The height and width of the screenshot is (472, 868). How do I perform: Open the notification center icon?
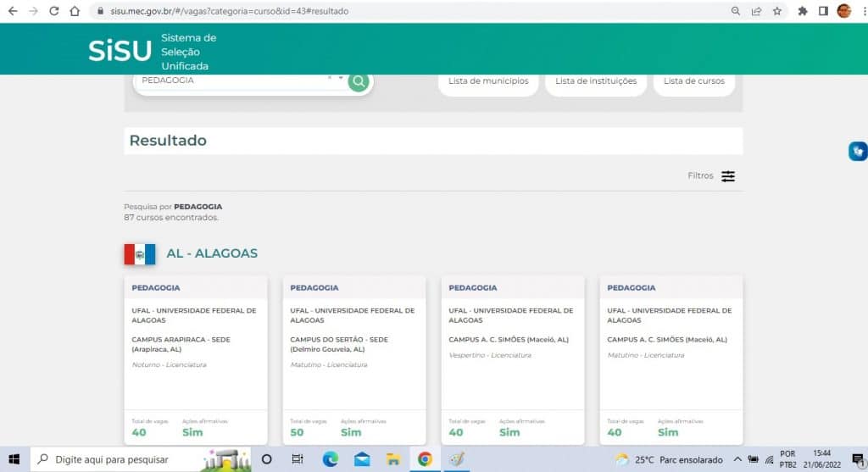coord(858,460)
